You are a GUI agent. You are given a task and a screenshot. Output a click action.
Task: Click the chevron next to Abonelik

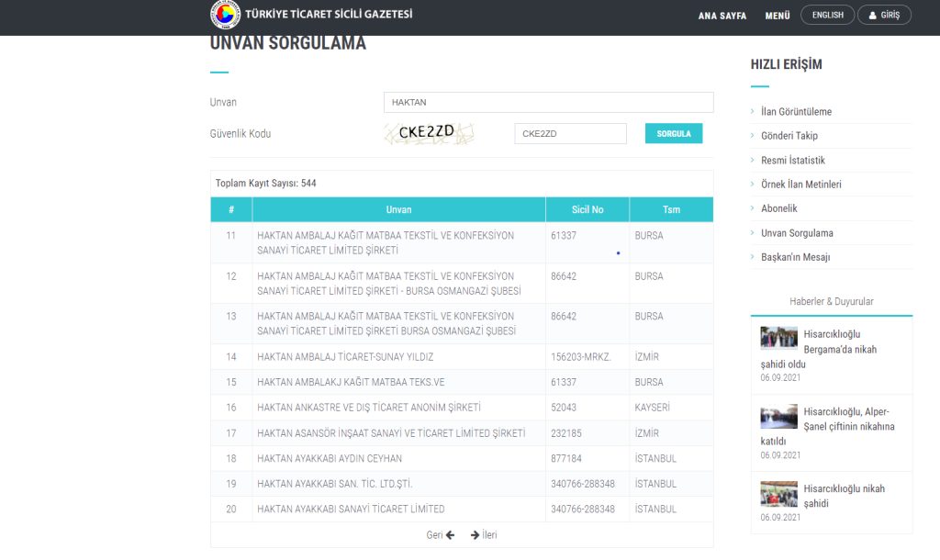tap(753, 207)
